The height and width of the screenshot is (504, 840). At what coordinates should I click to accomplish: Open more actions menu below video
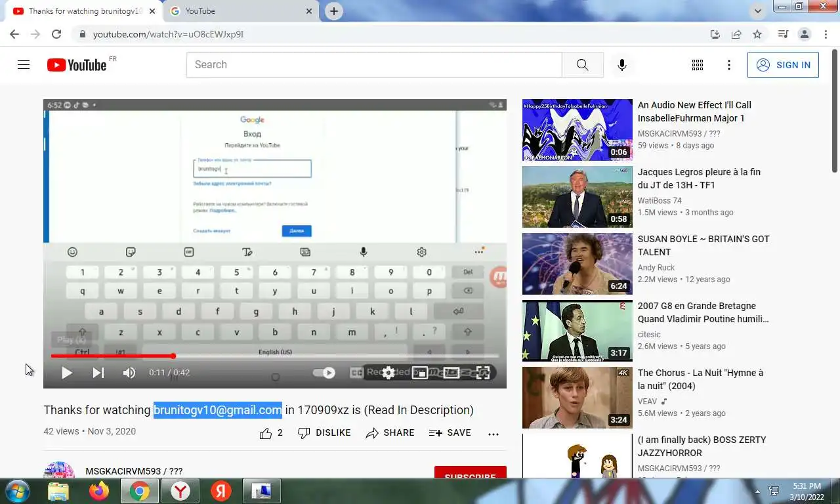point(493,434)
